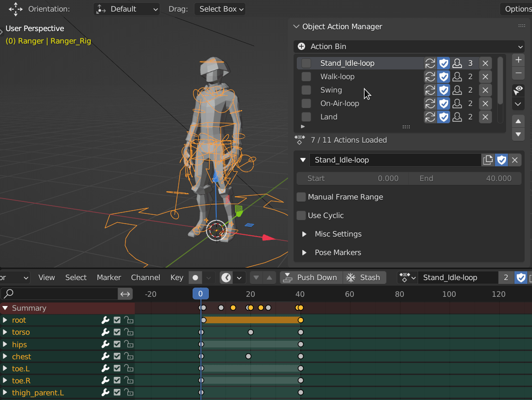Click the Stash button
Viewport: 532px width, 400px height.
364,277
